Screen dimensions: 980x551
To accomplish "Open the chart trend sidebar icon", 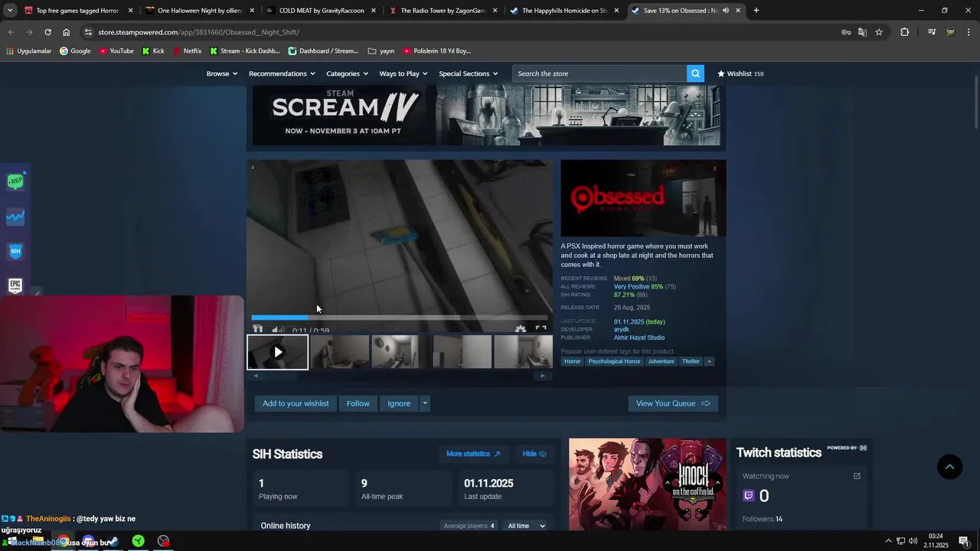I will (x=15, y=217).
